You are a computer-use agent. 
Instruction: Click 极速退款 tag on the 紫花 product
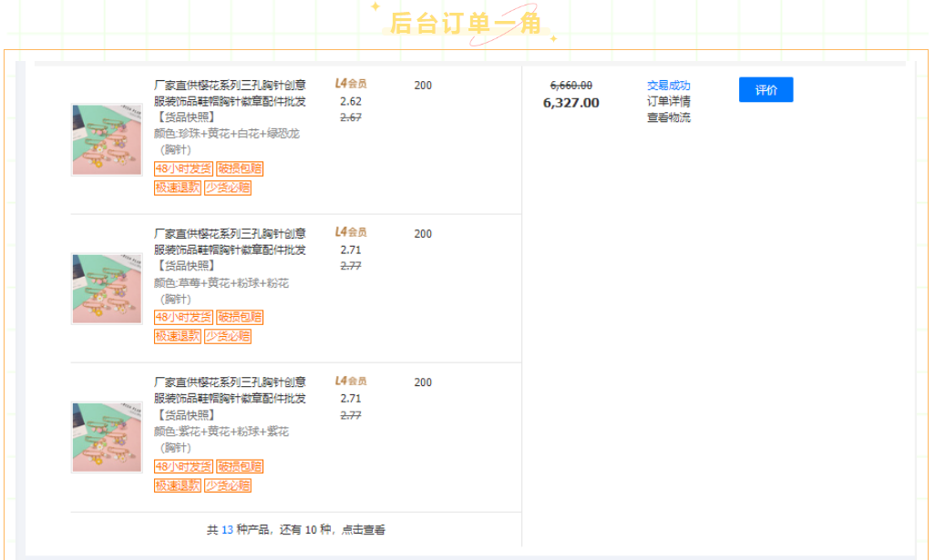pos(177,485)
